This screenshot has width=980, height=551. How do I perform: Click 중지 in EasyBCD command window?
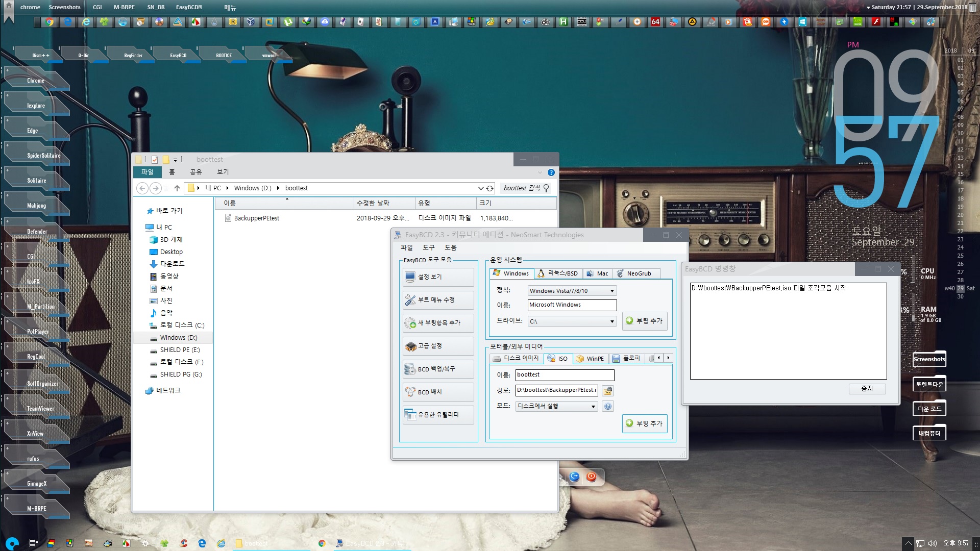tap(867, 389)
